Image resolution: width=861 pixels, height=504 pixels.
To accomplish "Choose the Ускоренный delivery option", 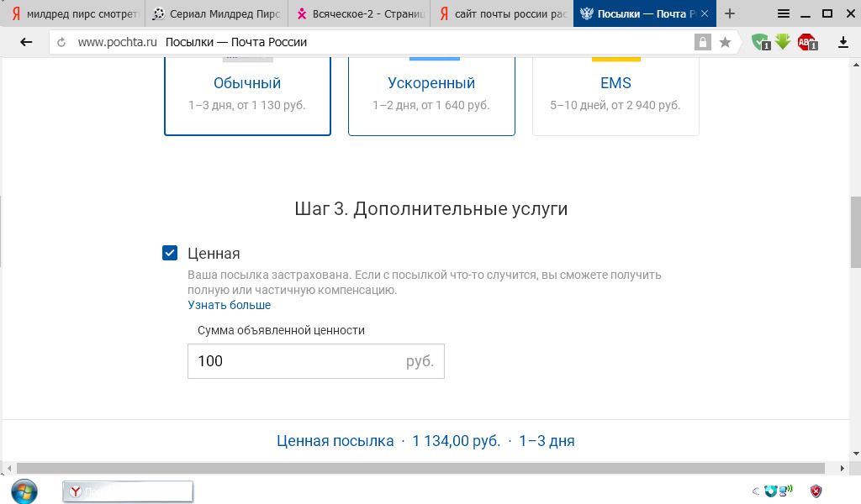I will tap(431, 92).
